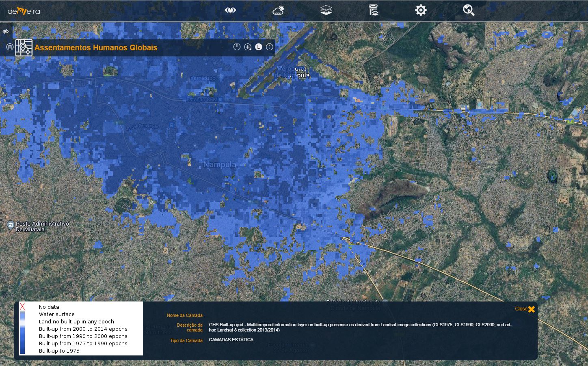Open the eye observation menu in top bar
588x366 pixels.
pyautogui.click(x=230, y=10)
